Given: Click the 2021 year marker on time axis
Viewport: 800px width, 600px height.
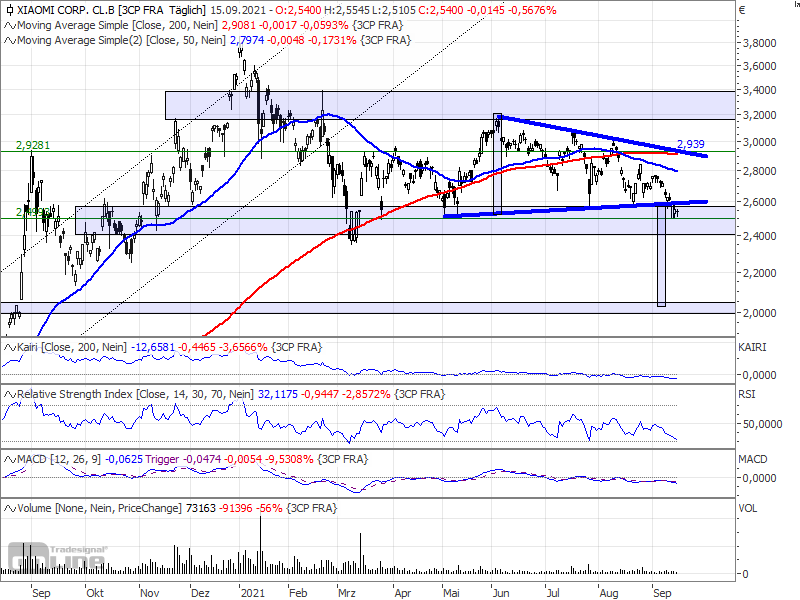Looking at the screenshot, I should [x=246, y=591].
